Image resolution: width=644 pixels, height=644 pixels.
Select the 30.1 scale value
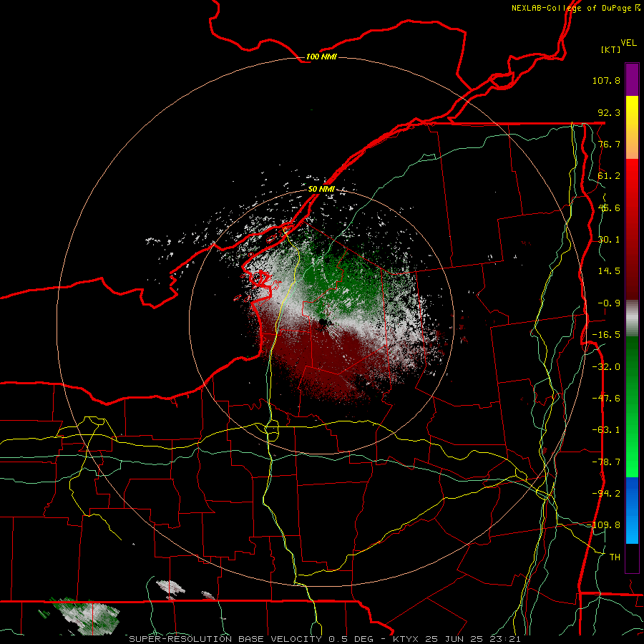609,240
